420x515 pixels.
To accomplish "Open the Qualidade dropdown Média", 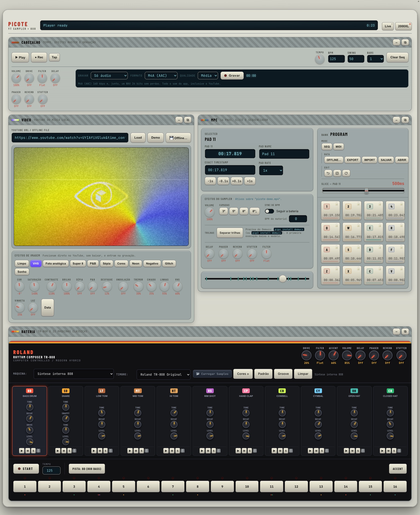I will pyautogui.click(x=208, y=76).
